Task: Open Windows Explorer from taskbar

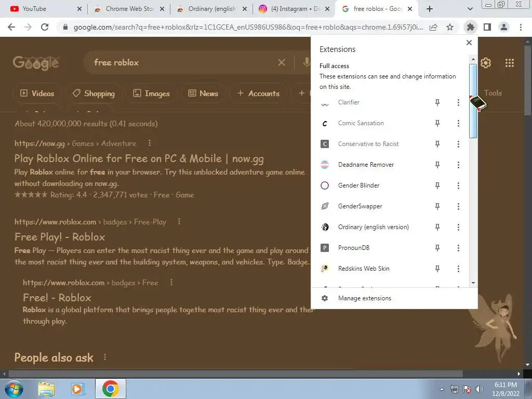Action: 46,389
